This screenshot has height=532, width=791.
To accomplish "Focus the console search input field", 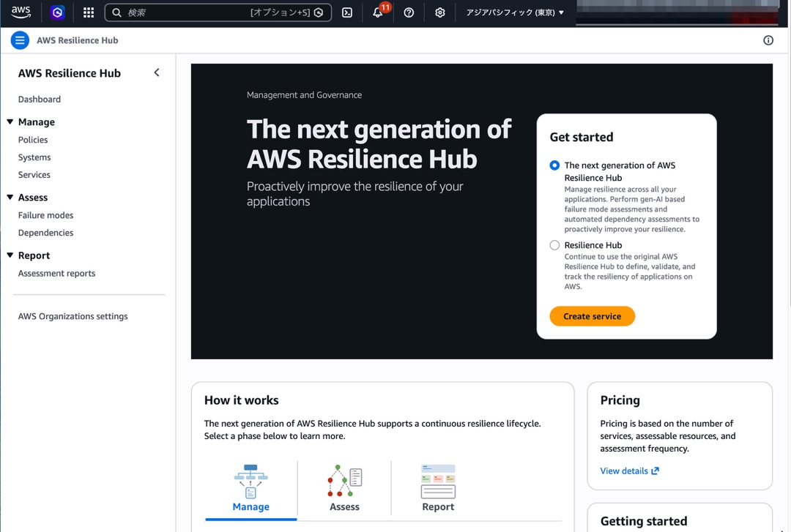I will (218, 12).
